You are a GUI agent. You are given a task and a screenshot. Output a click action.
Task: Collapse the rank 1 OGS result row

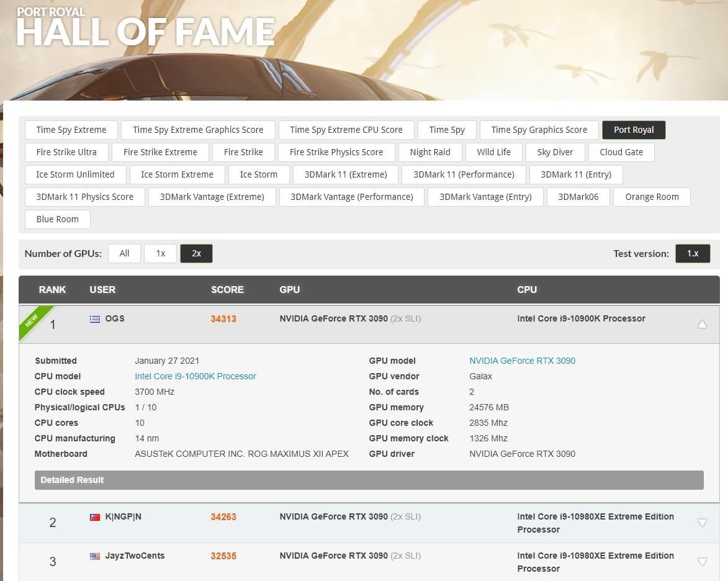pos(702,324)
